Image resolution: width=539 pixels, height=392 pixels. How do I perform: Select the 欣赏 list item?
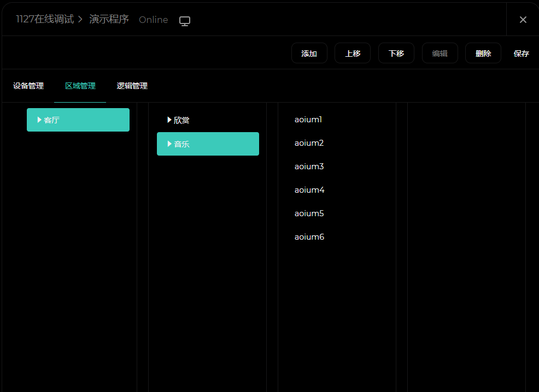(208, 120)
